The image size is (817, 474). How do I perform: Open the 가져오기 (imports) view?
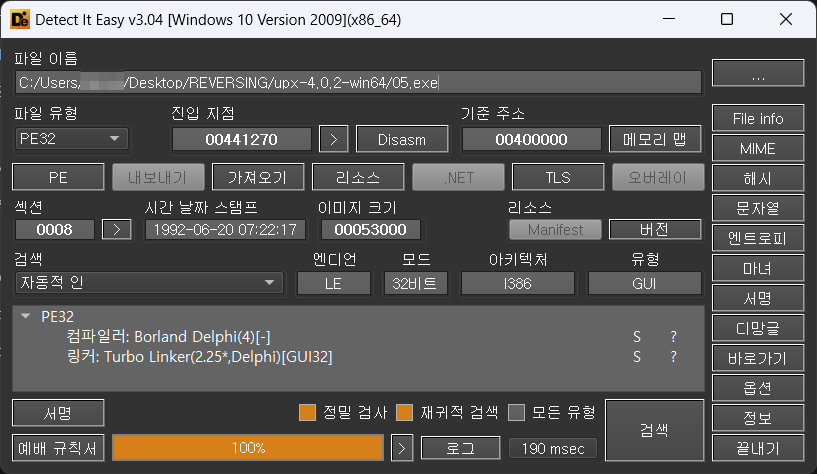[x=258, y=178]
